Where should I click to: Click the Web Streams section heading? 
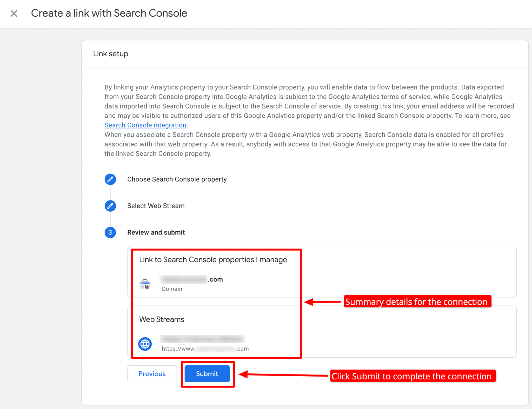(162, 319)
